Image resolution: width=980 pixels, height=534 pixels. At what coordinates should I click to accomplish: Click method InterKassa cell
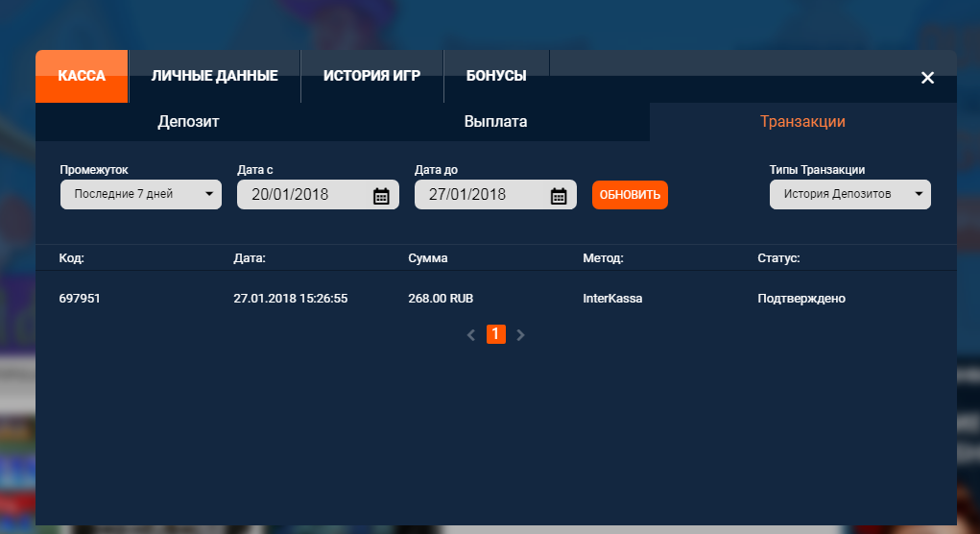coord(612,299)
